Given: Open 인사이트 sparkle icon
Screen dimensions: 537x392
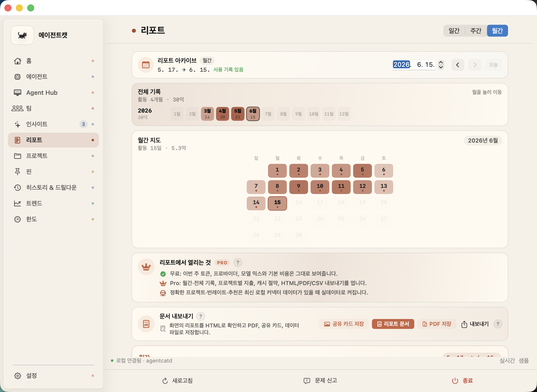Looking at the screenshot, I should [x=18, y=124].
